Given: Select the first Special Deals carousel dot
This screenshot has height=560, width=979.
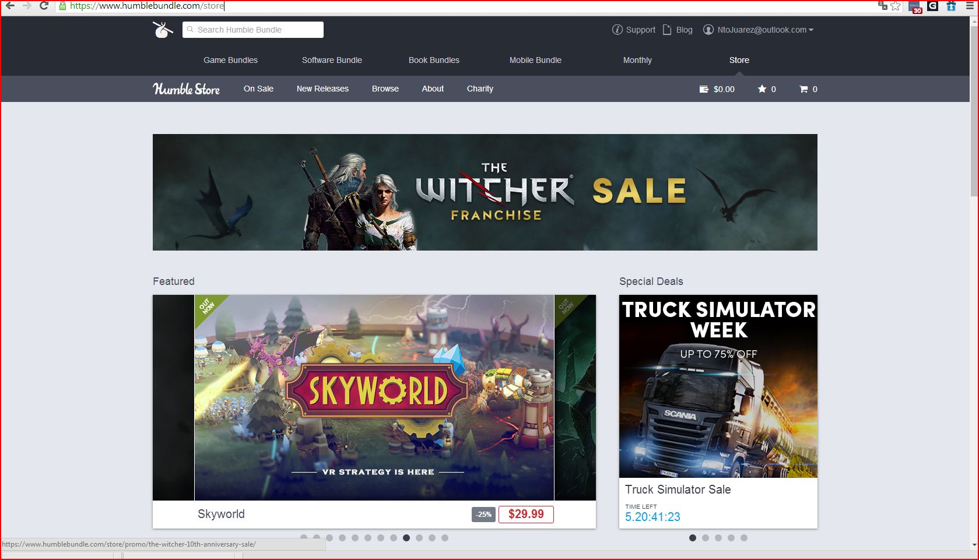Looking at the screenshot, I should point(693,538).
